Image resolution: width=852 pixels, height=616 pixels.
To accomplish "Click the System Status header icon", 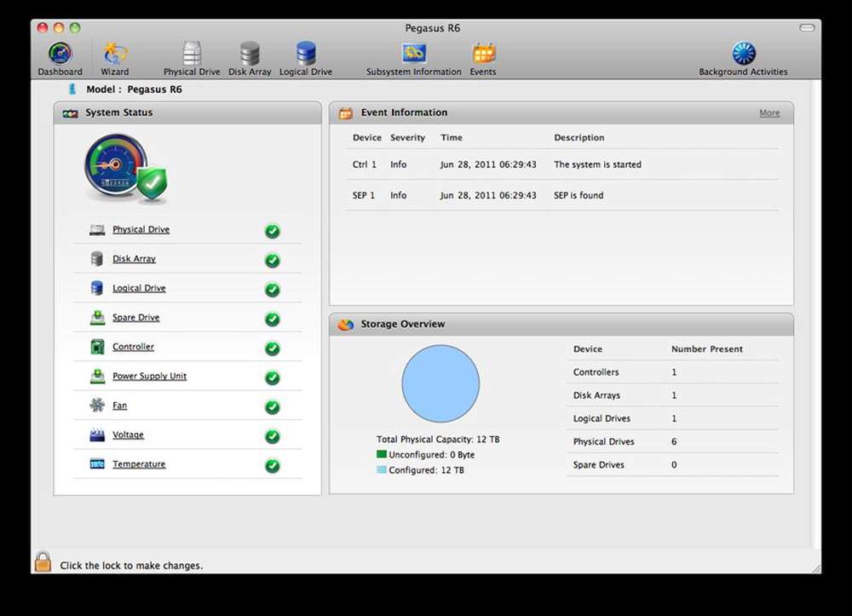I will [x=70, y=113].
